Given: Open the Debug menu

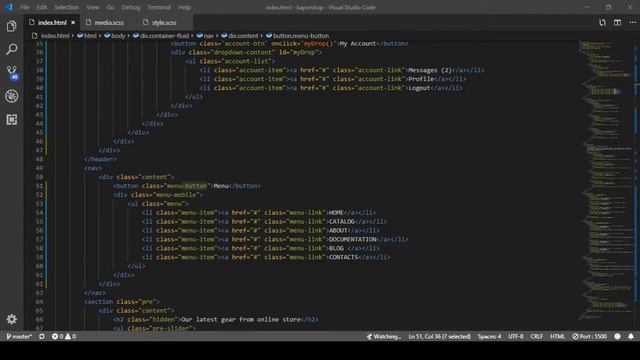Looking at the screenshot, I should click(x=131, y=7).
